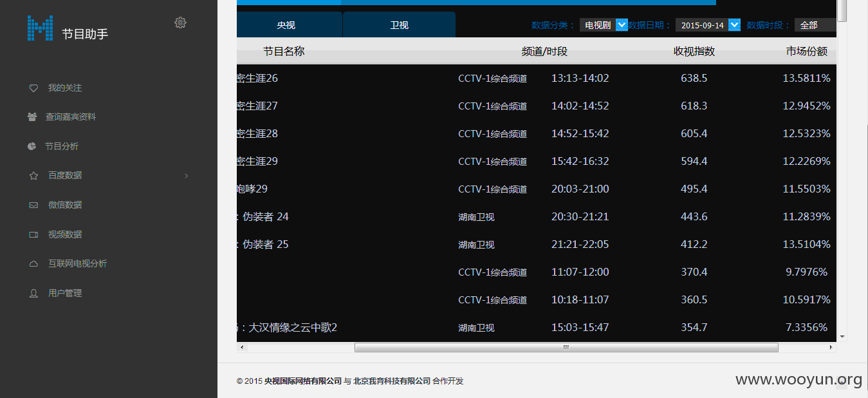868x398 pixels.
Task: Click the cloud icon beside 互联网电视分析
Action: tap(33, 264)
